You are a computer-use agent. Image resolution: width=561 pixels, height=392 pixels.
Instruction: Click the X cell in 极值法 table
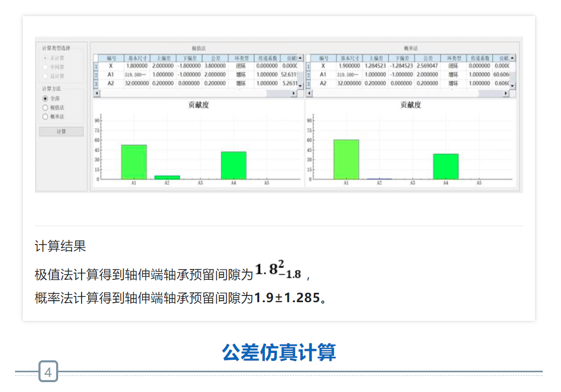(x=111, y=66)
